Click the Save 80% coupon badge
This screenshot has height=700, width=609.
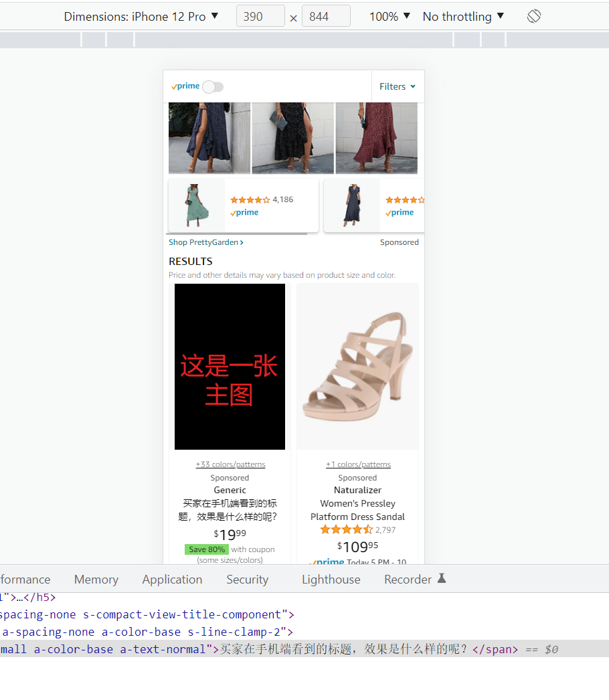tap(207, 549)
